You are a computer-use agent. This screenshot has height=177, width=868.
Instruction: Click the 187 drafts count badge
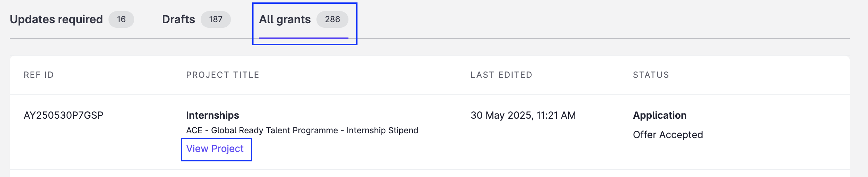(x=216, y=19)
